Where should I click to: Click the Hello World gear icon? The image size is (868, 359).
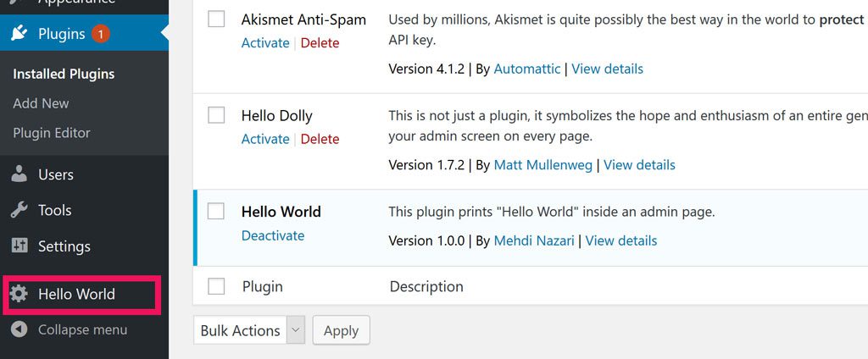click(19, 294)
